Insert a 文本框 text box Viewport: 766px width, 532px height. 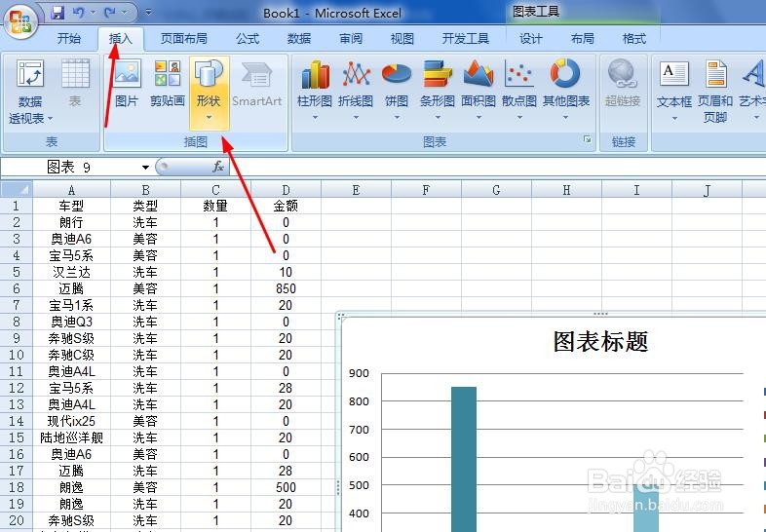coord(674,88)
